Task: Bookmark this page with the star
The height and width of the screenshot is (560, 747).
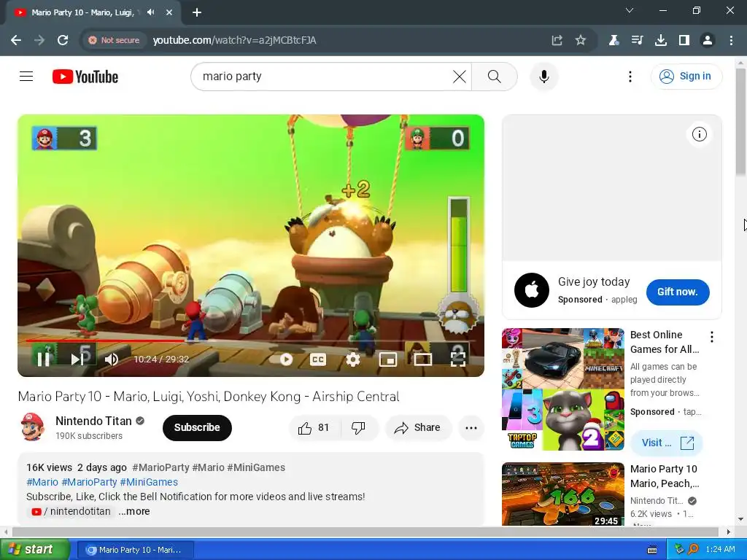Action: (x=580, y=40)
